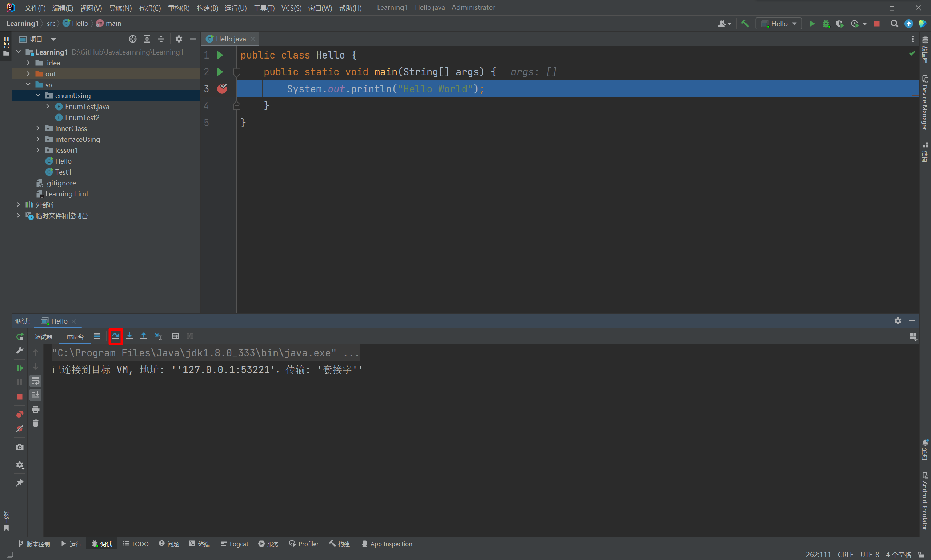Open the 文件(F) menu
This screenshot has height=560, width=931.
[35, 8]
